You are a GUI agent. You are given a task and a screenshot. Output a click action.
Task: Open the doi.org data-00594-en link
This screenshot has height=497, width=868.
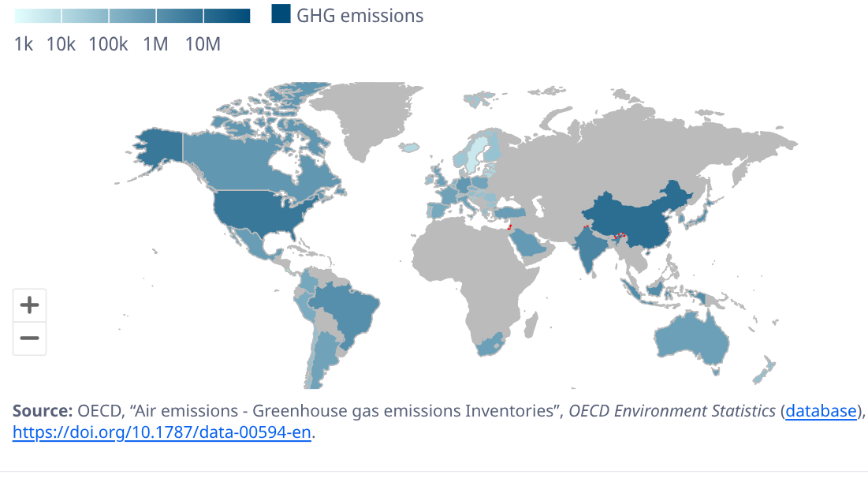pos(162,432)
